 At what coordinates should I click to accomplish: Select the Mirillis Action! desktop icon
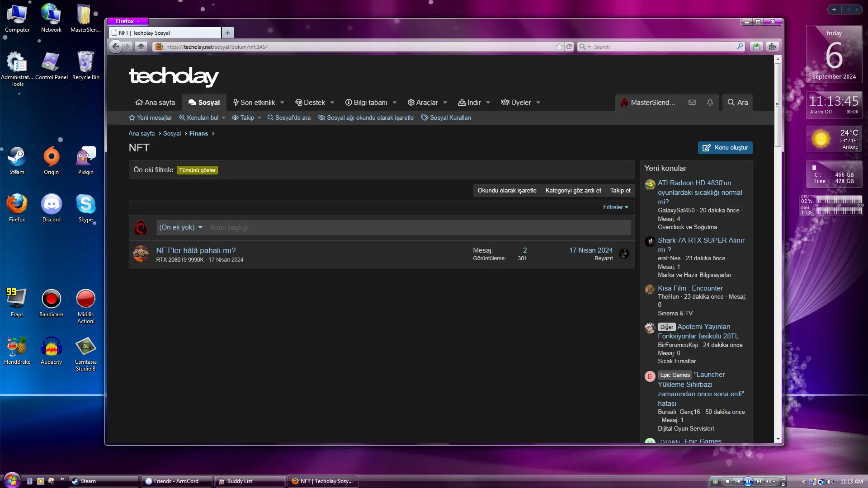(85, 306)
